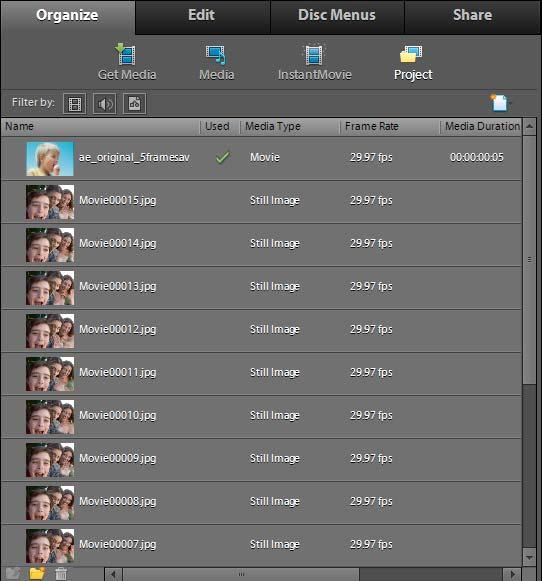Click the Movie00015.jpg file name
542x581 pixels.
117,200
